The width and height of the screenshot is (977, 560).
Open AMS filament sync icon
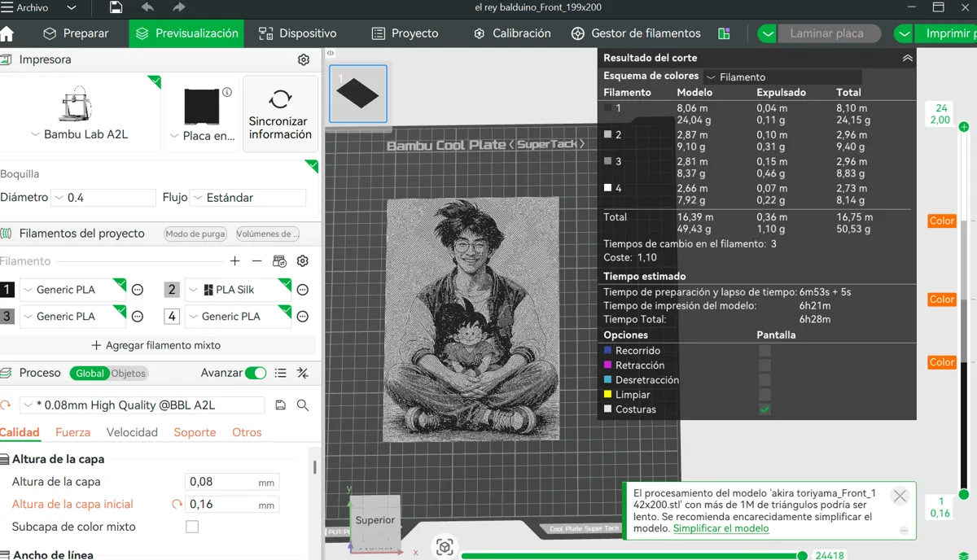pyautogui.click(x=279, y=261)
